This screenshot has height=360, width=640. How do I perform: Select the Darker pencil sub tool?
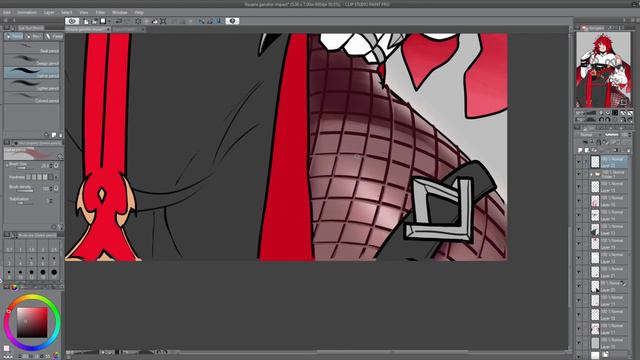coord(32,73)
